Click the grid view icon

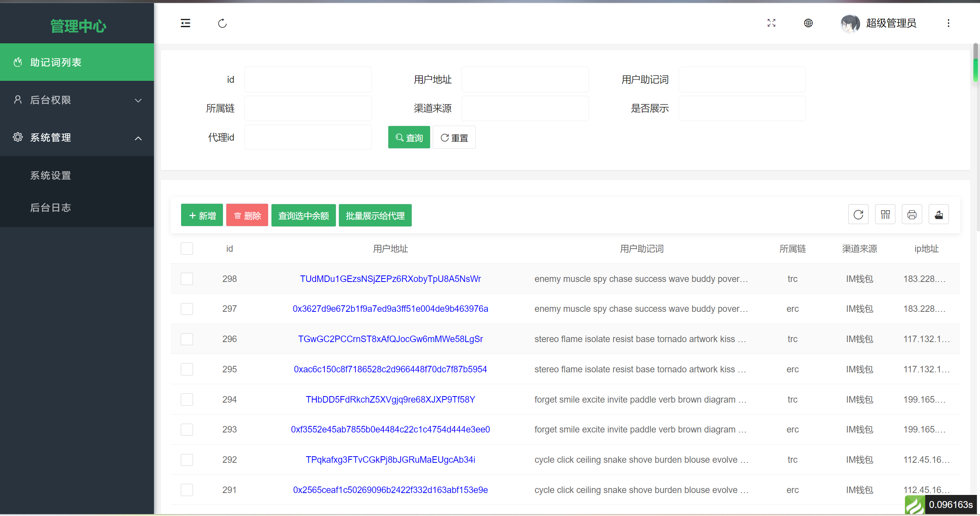(885, 215)
